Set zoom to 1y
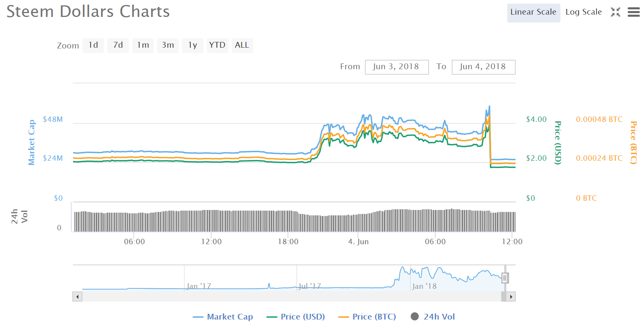Viewport: 644px width, 328px height. point(193,45)
